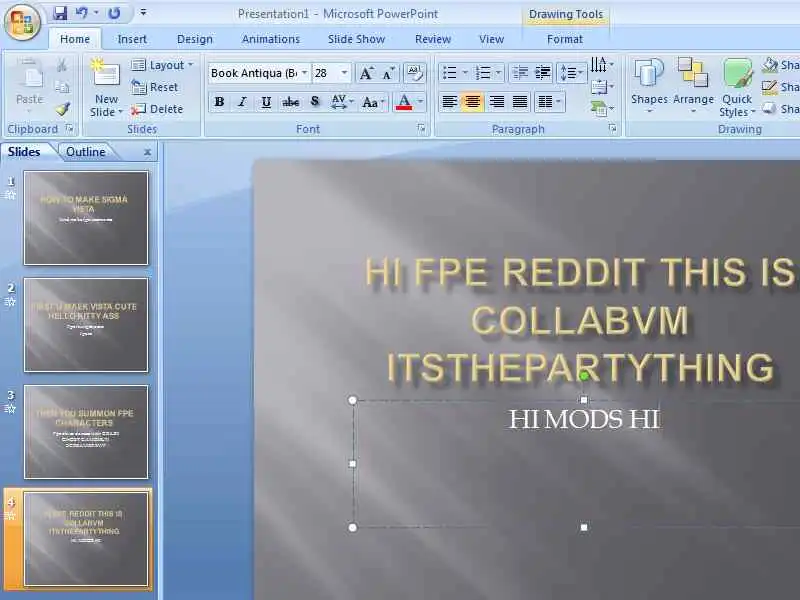This screenshot has height=600, width=800.
Task: Open the Layout dropdown
Action: pyautogui.click(x=162, y=65)
